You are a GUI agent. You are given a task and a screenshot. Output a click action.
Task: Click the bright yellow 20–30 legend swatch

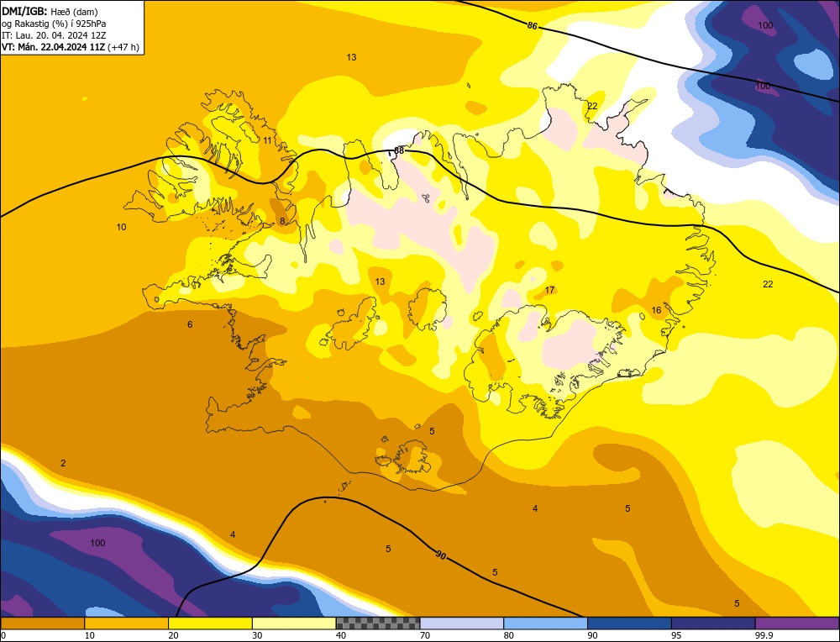(x=210, y=624)
